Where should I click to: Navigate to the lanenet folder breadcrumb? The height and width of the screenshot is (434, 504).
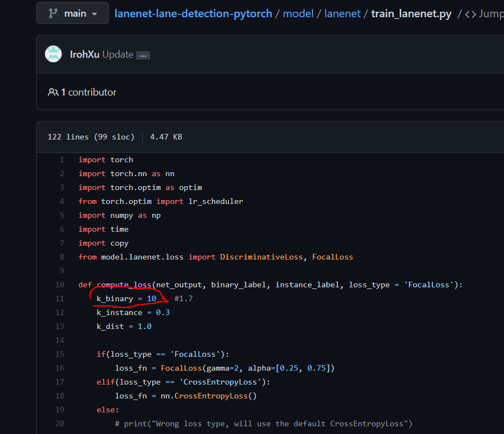click(x=342, y=13)
